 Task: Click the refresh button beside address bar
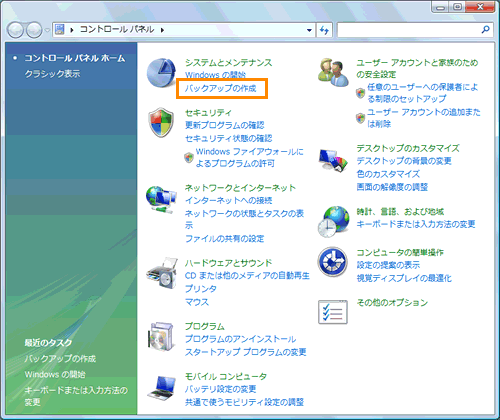[x=324, y=30]
